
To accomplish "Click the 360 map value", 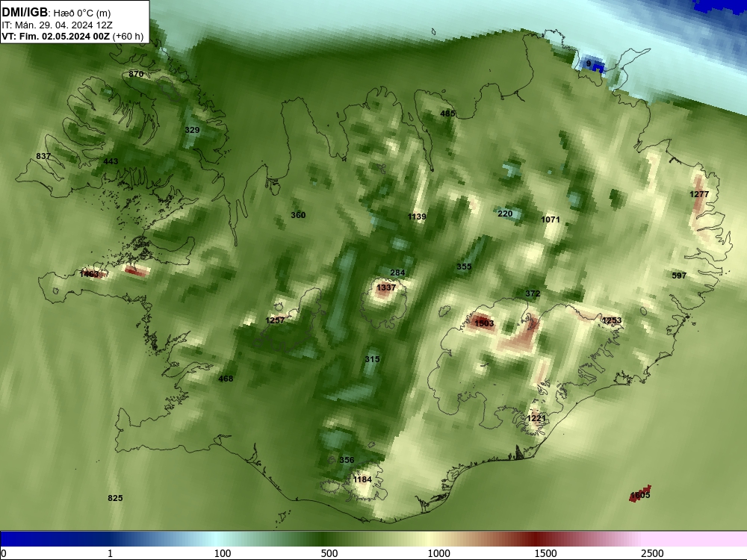I will coord(298,215).
